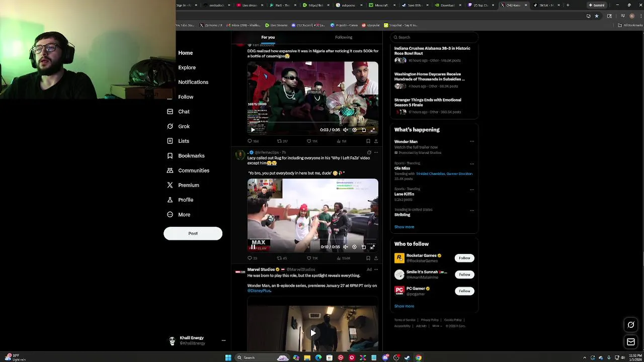Follow Smile It's Sunnah account
The width and height of the screenshot is (644, 362).
click(x=464, y=275)
